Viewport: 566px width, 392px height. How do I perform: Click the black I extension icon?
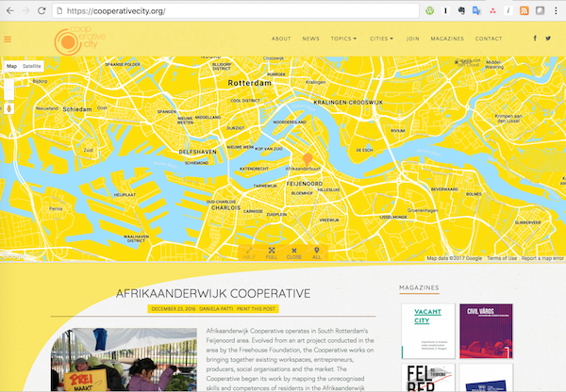point(445,10)
